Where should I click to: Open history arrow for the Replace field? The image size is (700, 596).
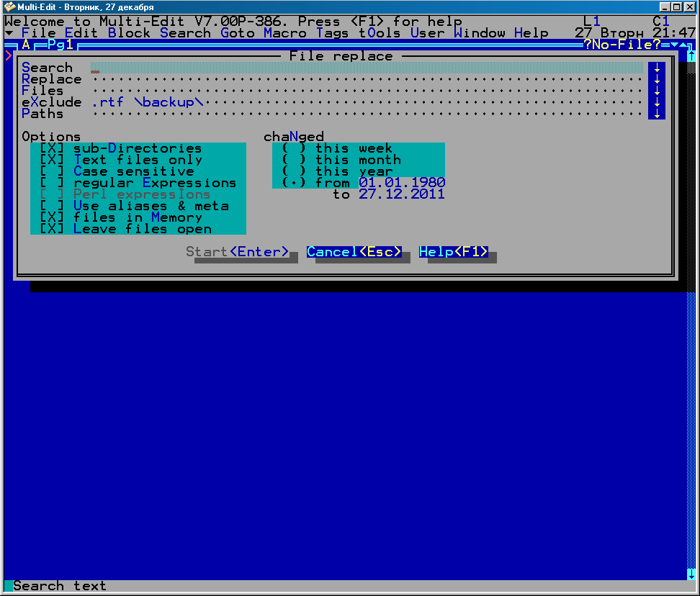(657, 79)
